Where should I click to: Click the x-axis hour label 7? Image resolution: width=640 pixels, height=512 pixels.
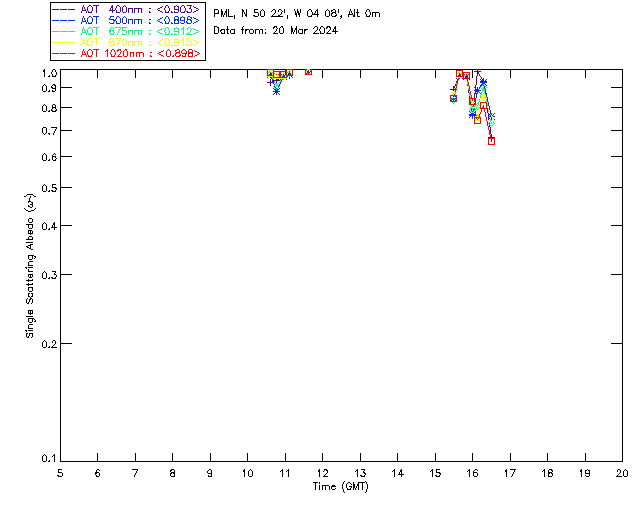135,474
